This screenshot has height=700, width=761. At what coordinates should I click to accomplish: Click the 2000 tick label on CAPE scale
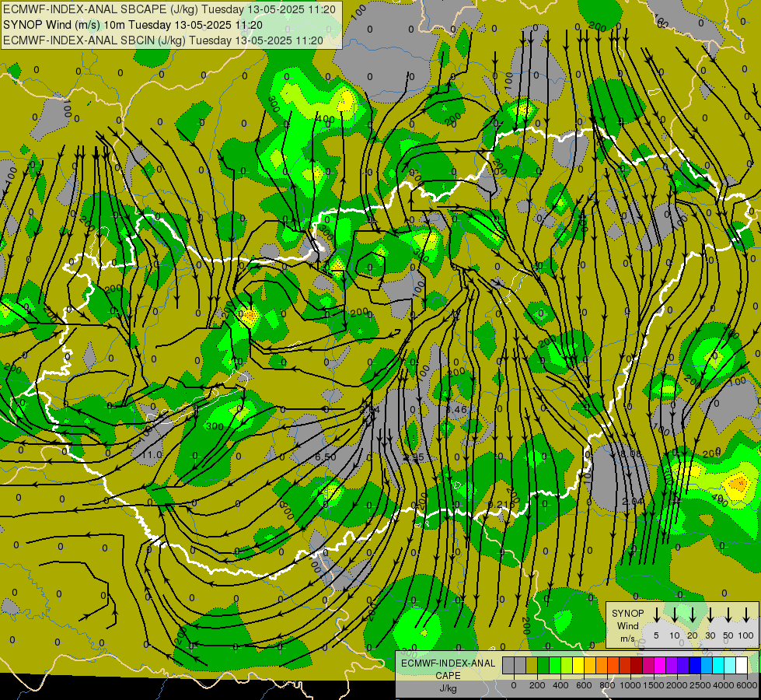(677, 685)
